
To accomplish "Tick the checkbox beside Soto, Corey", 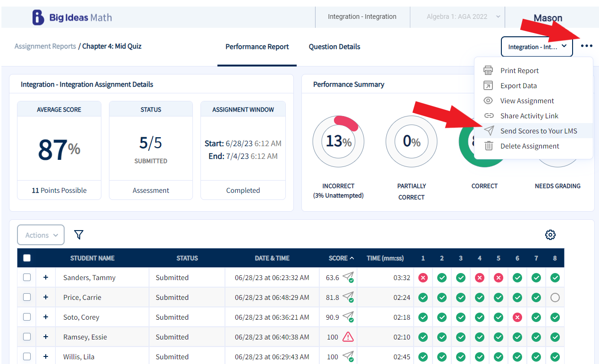I will [x=27, y=317].
